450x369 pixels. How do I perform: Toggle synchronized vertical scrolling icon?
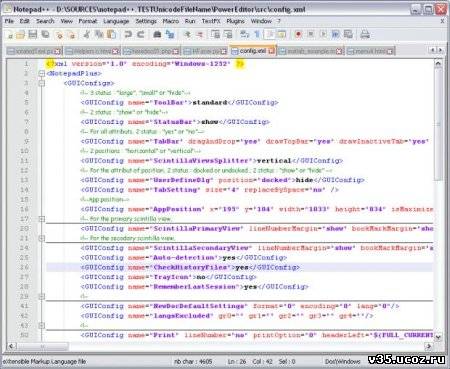click(x=215, y=34)
